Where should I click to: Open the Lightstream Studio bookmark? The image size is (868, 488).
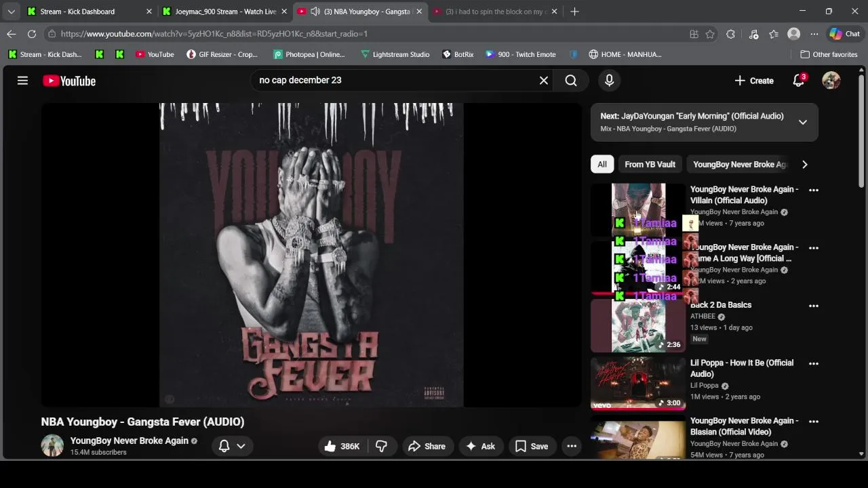[x=395, y=54]
